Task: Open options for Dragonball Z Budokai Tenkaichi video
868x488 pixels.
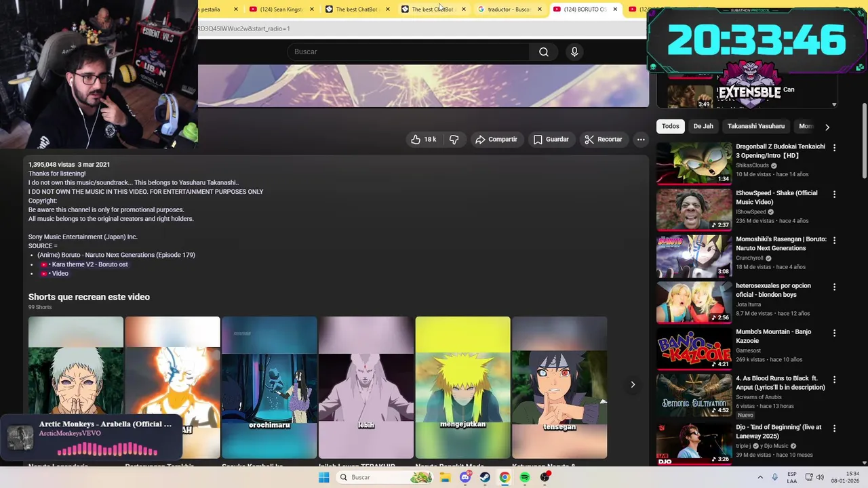Action: click(834, 148)
